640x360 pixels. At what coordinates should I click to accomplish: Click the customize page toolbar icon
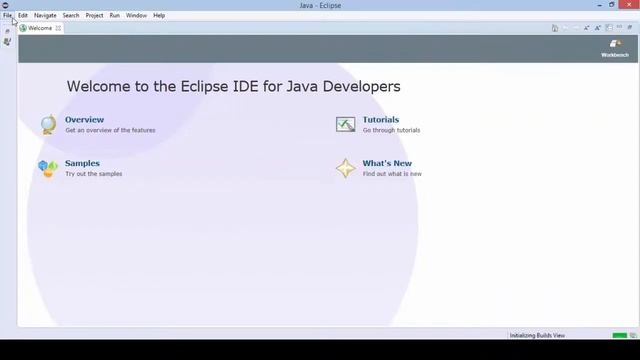[609, 28]
